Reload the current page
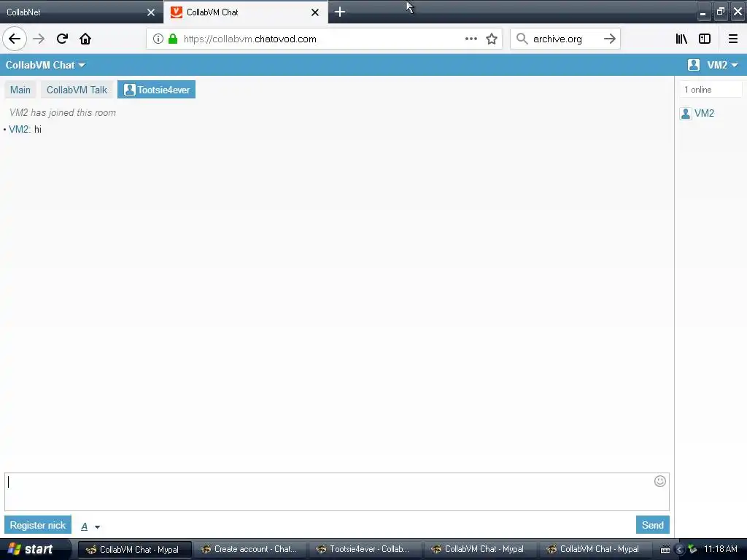This screenshot has width=747, height=560. [62, 39]
